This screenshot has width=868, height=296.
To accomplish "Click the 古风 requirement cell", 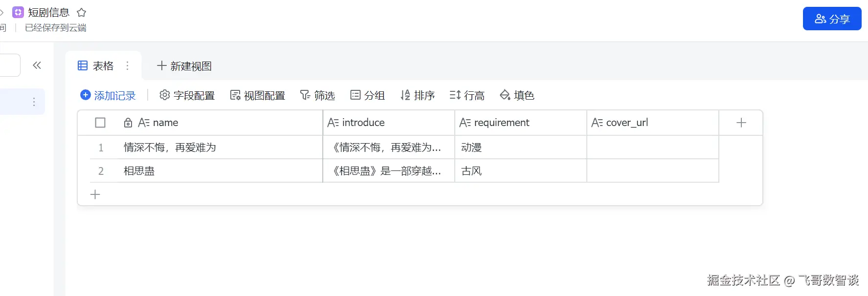I will coord(521,170).
